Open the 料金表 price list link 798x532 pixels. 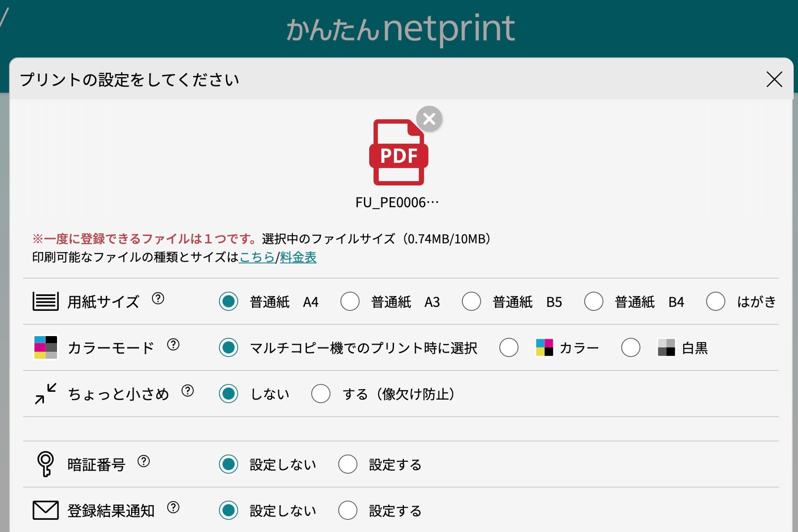pyautogui.click(x=298, y=257)
